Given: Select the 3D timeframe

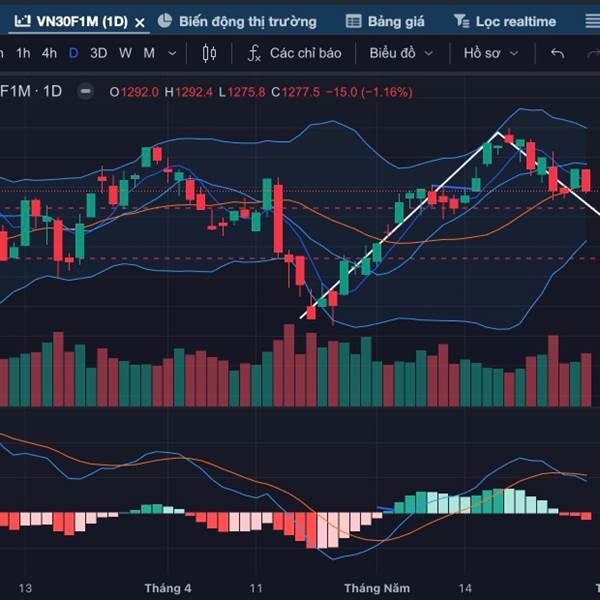Looking at the screenshot, I should coord(98,53).
